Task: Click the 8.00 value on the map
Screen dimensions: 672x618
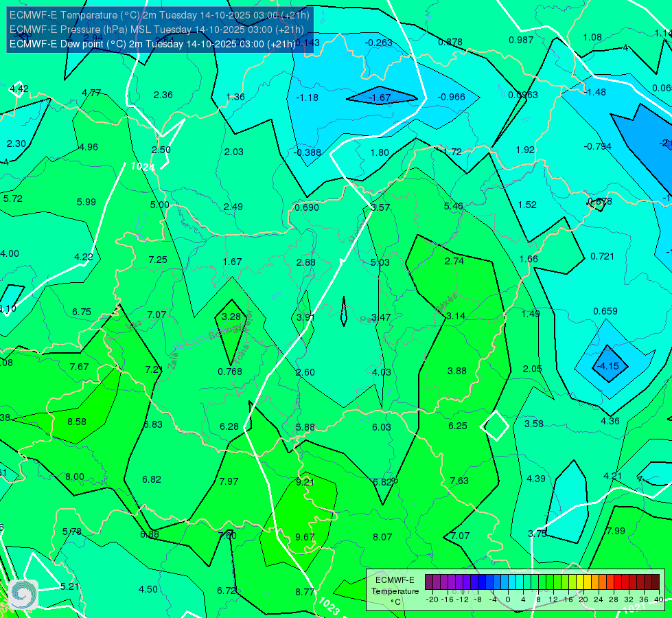Action: [75, 477]
